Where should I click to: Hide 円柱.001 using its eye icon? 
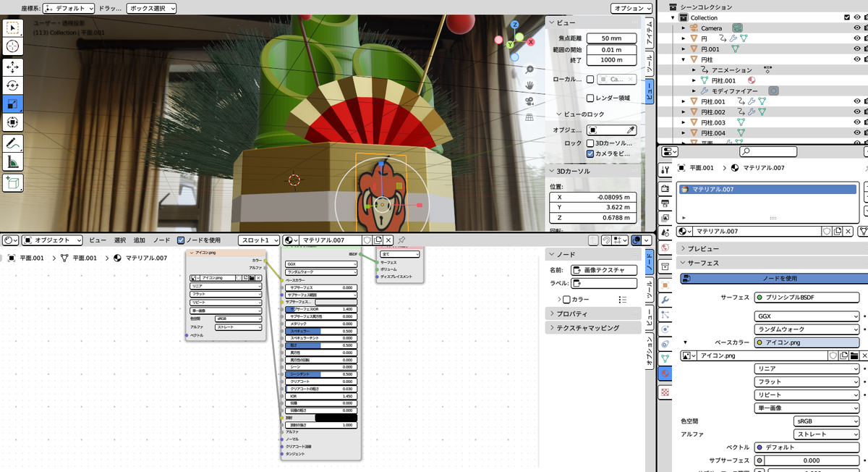(x=857, y=101)
